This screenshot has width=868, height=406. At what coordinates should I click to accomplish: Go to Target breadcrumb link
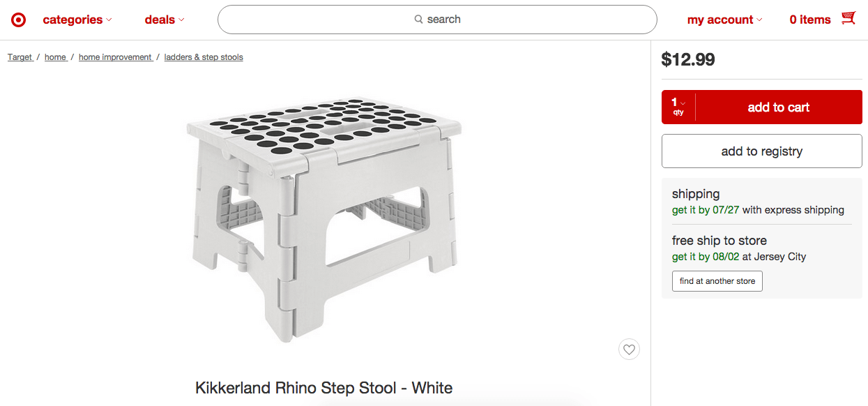[20, 57]
